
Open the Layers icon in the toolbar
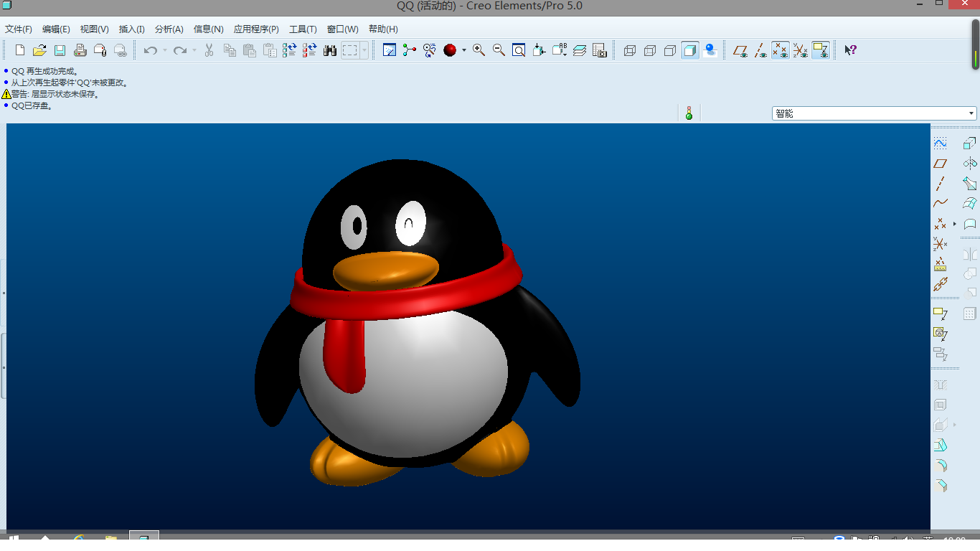click(580, 50)
